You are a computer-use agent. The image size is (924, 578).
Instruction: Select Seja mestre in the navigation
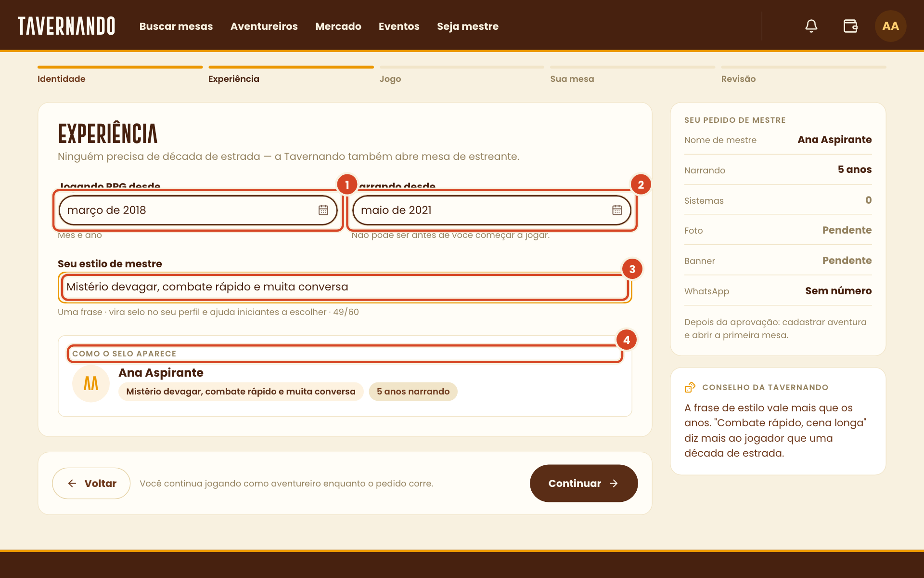[x=468, y=26]
